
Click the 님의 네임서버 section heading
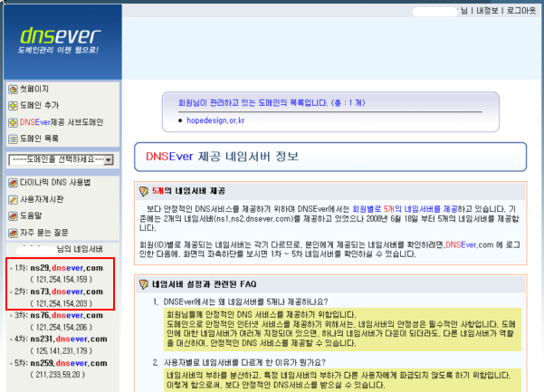[80, 249]
